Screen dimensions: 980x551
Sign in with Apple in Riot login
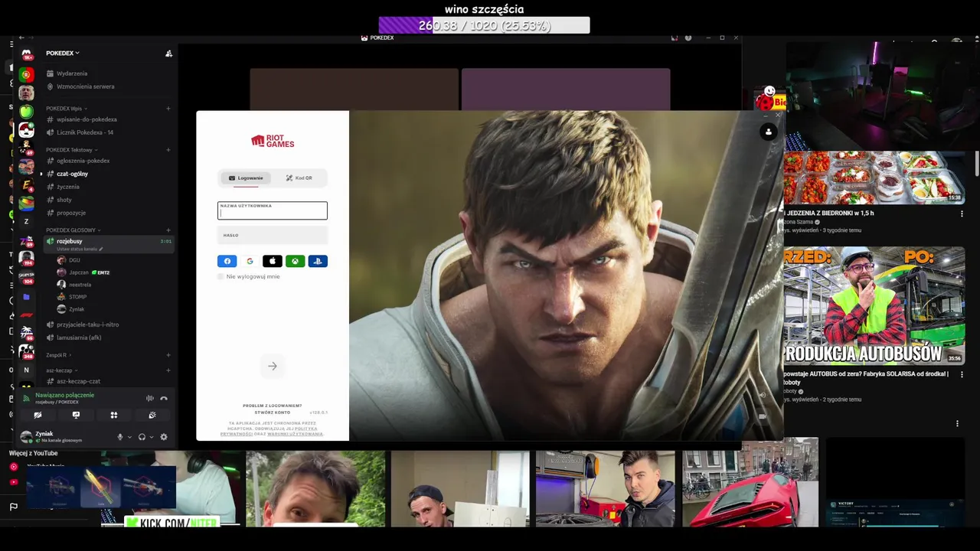pyautogui.click(x=273, y=261)
